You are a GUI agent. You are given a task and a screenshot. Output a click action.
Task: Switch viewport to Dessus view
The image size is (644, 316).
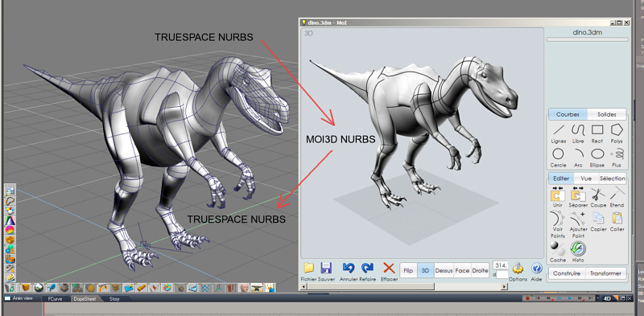444,270
